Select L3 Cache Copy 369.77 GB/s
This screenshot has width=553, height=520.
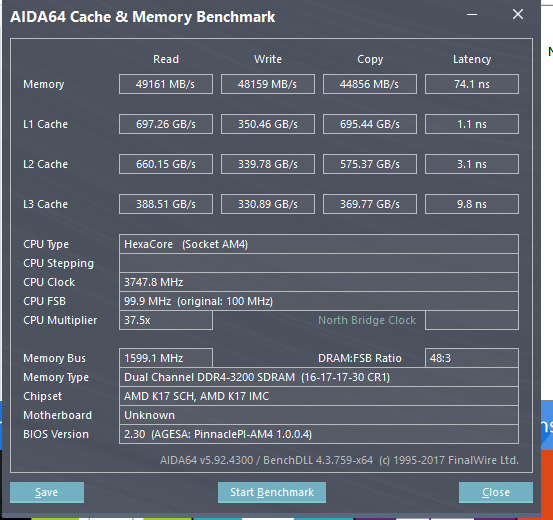[x=370, y=204]
